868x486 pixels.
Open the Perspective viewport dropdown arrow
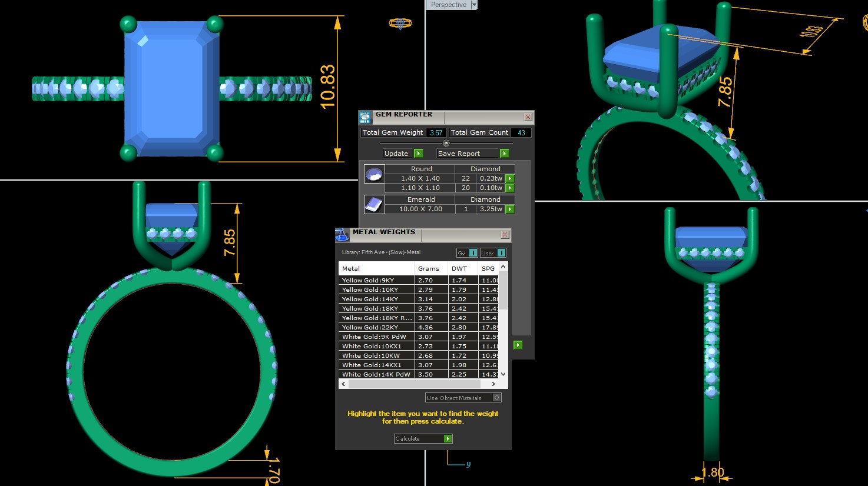pyautogui.click(x=474, y=5)
